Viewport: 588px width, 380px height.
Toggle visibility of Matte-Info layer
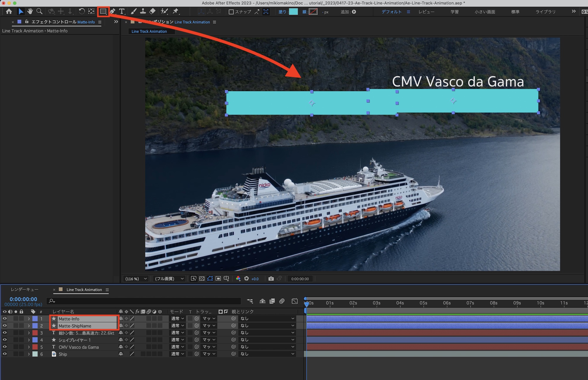coord(4,319)
